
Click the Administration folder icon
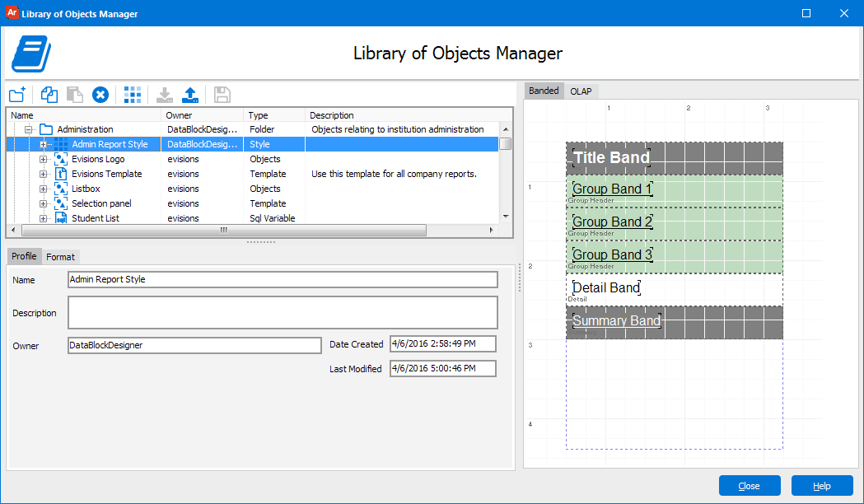(44, 128)
